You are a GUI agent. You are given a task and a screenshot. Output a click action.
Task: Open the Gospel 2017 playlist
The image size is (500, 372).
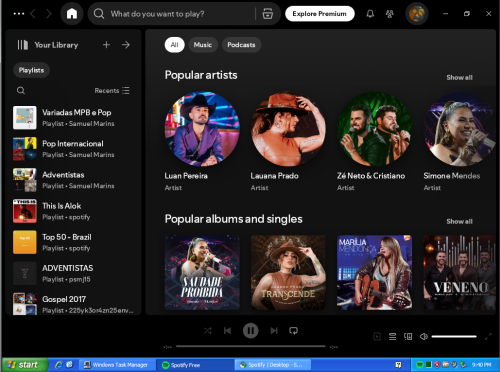pyautogui.click(x=73, y=303)
